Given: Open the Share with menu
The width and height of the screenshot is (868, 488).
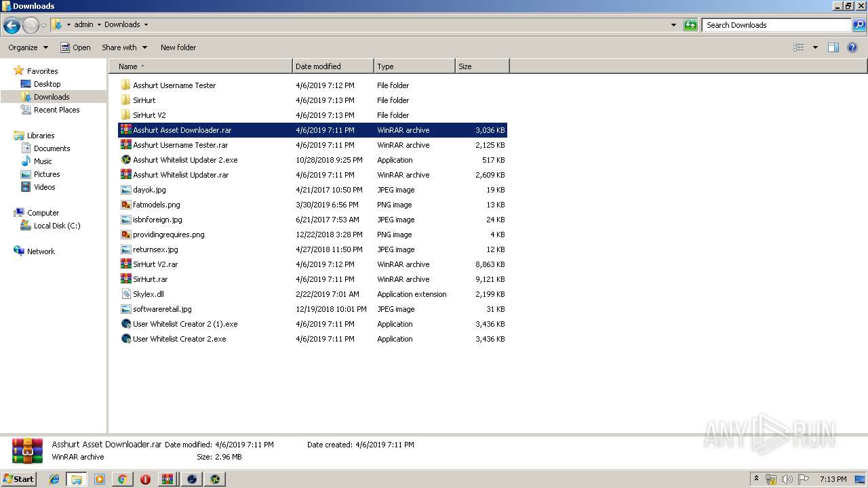Looking at the screenshot, I should tap(124, 47).
